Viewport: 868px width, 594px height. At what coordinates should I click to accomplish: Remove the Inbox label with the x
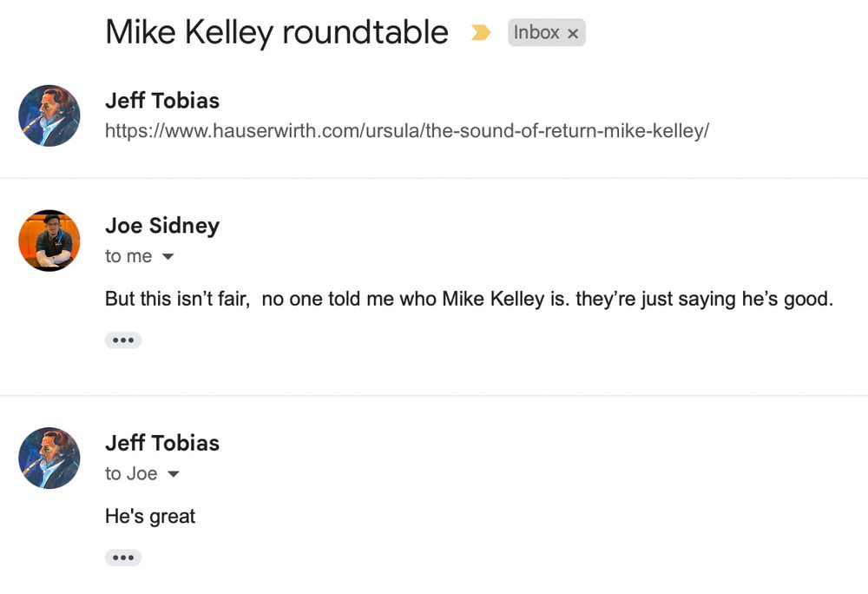point(573,34)
